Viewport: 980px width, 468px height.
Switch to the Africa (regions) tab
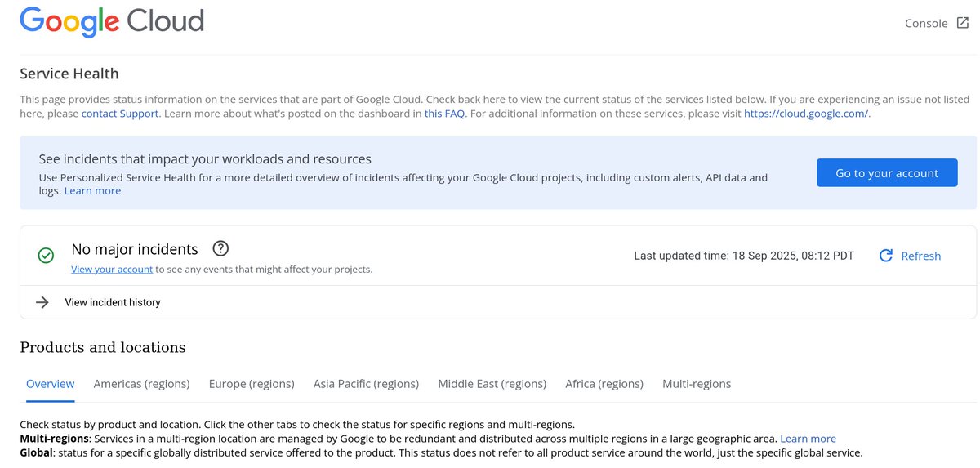(x=604, y=384)
